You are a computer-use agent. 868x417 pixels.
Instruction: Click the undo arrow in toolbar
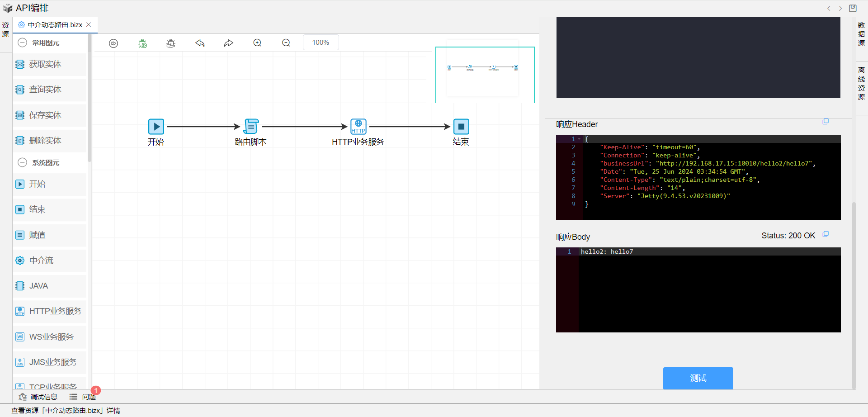pyautogui.click(x=200, y=43)
